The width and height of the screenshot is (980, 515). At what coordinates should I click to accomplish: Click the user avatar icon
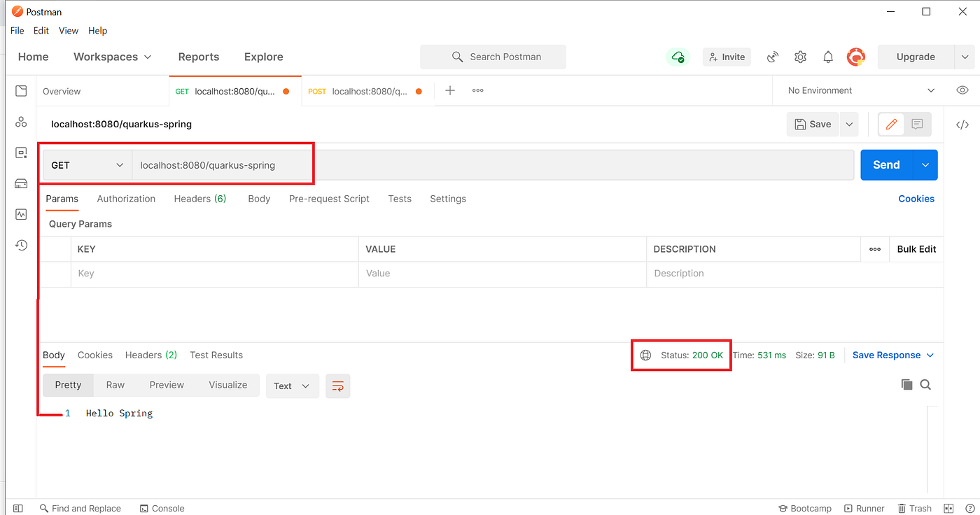coord(855,57)
